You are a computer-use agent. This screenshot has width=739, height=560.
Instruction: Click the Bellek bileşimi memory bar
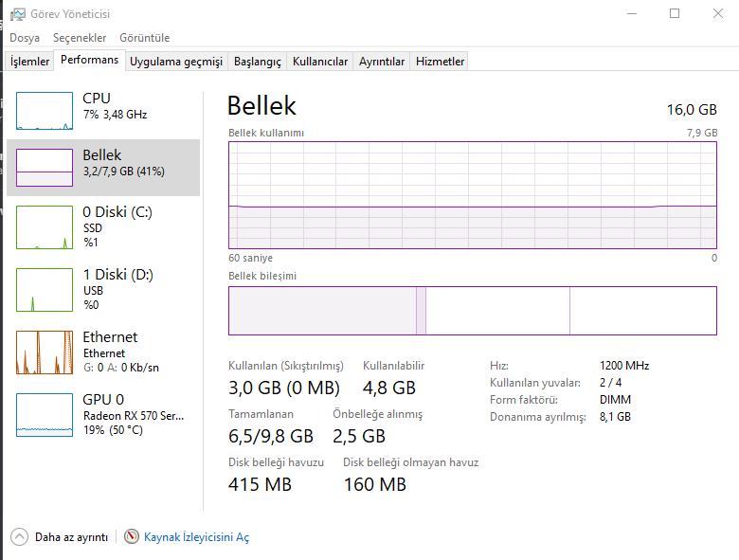[472, 311]
